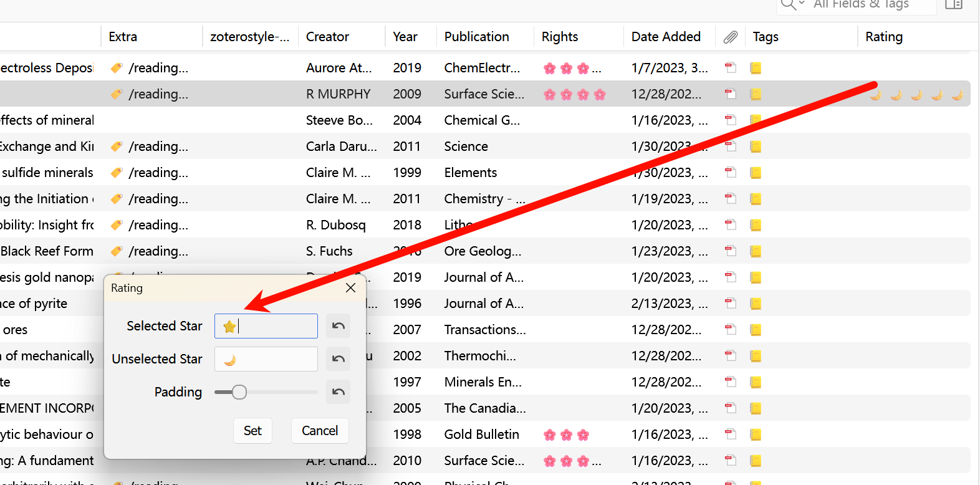Image resolution: width=980 pixels, height=485 pixels.
Task: Sort by the Creator column
Action: pos(327,37)
